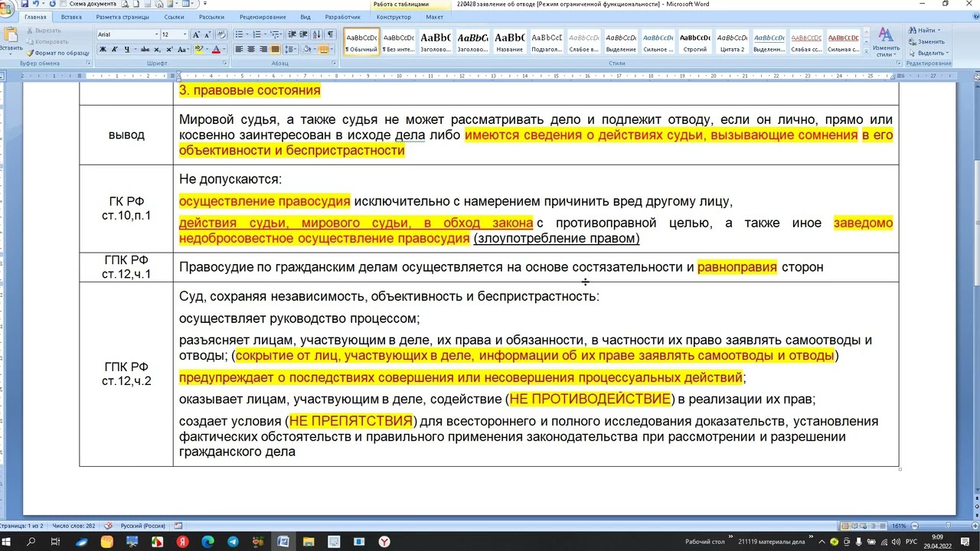The image size is (980, 551).
Task: Click the multilevel list button
Action: 276,34
